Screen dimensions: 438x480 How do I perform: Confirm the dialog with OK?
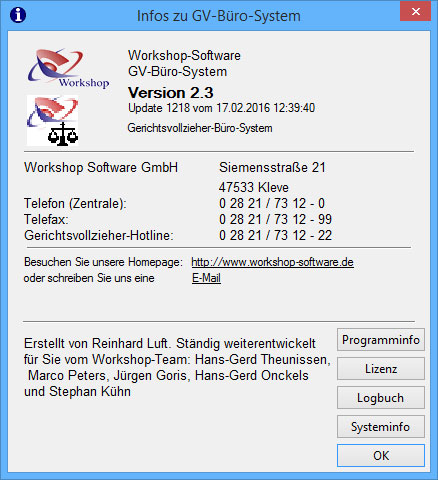pos(381,455)
